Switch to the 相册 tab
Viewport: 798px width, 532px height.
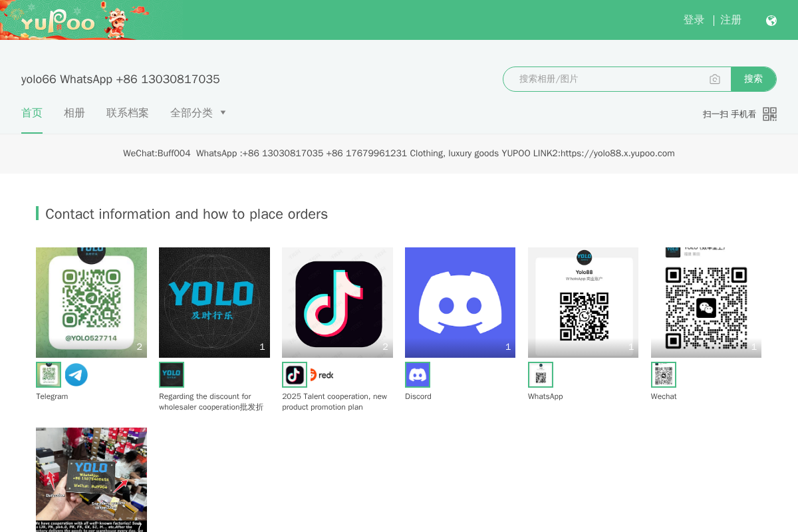pyautogui.click(x=74, y=113)
